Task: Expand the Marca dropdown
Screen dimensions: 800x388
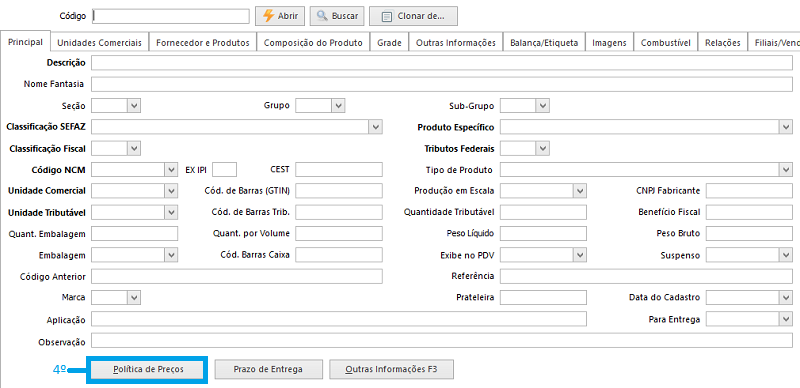Action: coord(134,297)
